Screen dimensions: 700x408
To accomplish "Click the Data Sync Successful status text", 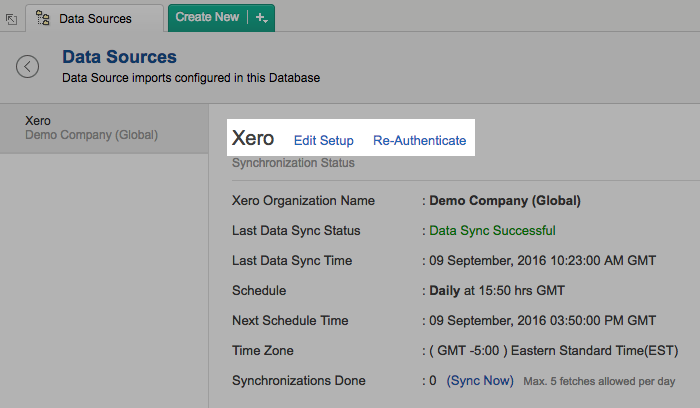I will 492,231.
